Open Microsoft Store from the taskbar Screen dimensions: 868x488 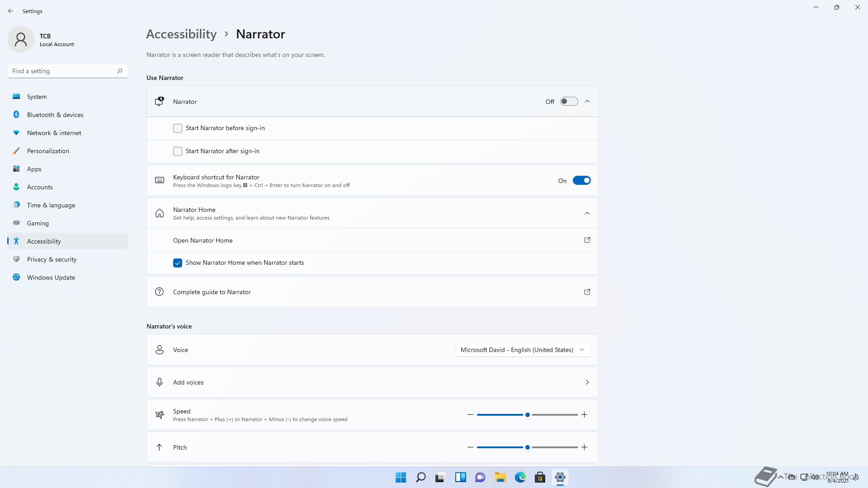coord(540,477)
